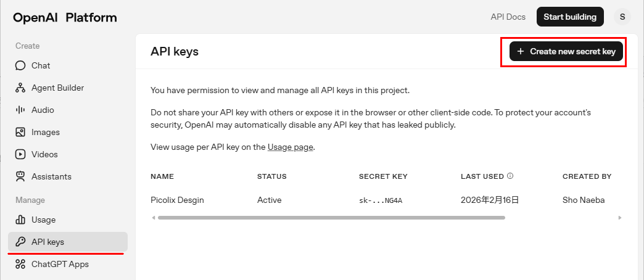The width and height of the screenshot is (644, 280).
Task: Click the Audio waveform icon
Action: coord(20,110)
